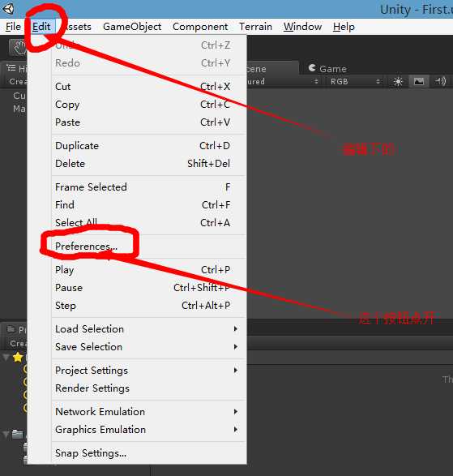
Task: Select the Hand tool in toolbar
Action: tap(18, 48)
